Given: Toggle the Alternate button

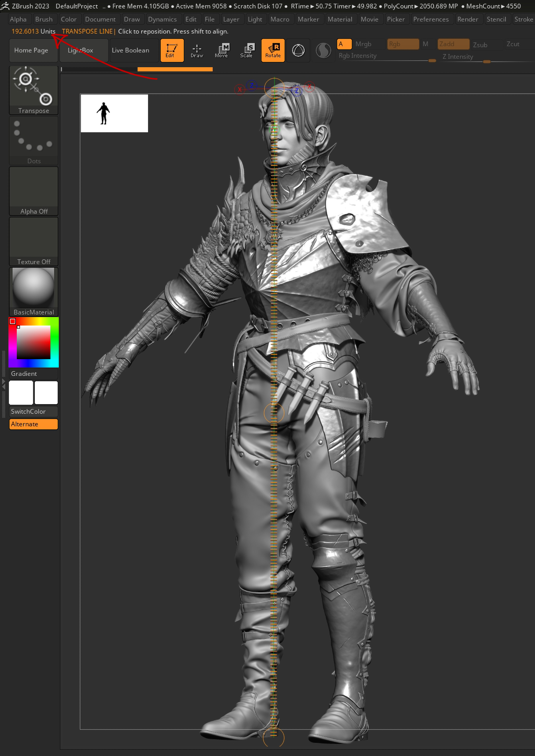Looking at the screenshot, I should 34,424.
